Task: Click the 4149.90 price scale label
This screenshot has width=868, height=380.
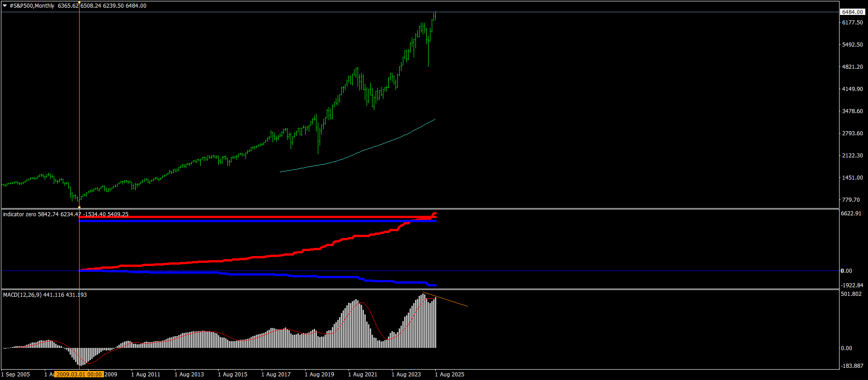Action: pos(852,89)
